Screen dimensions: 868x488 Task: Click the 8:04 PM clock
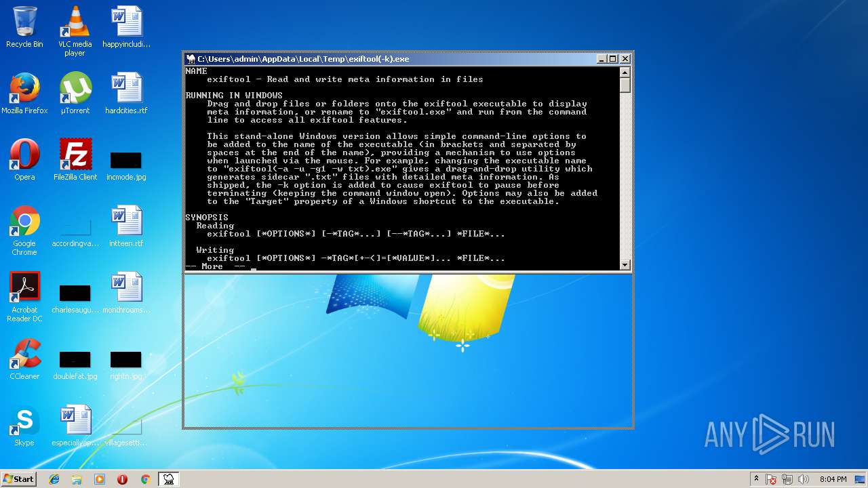tap(833, 479)
